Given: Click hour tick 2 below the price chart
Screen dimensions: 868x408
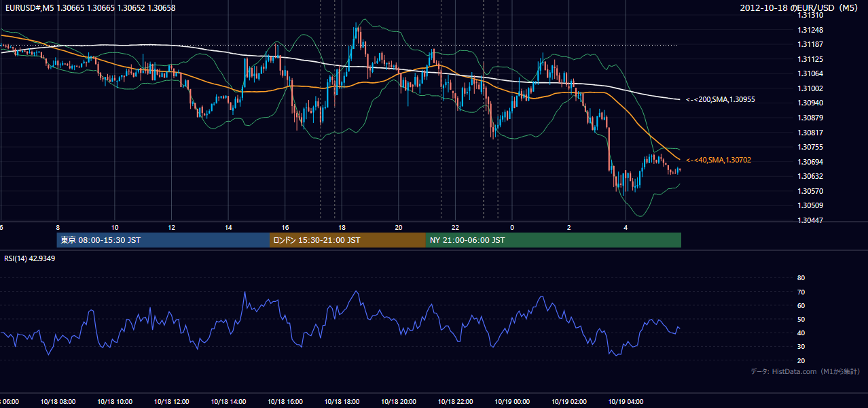Looking at the screenshot, I should point(568,227).
